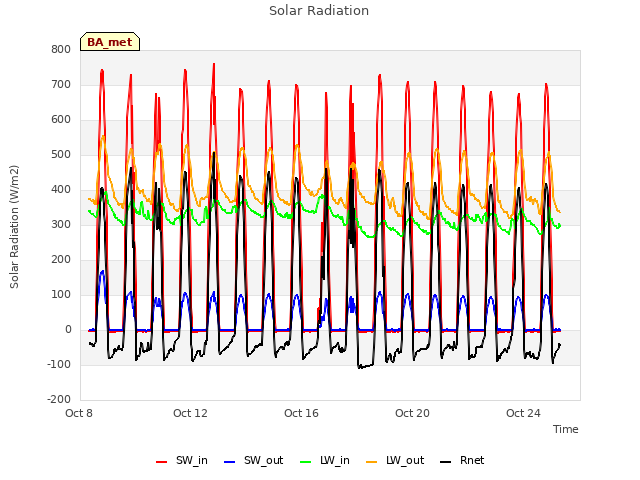Viewport: 640px width, 480px height.
Task: Click the blue SW_out legend swatch
Action: tap(230, 462)
